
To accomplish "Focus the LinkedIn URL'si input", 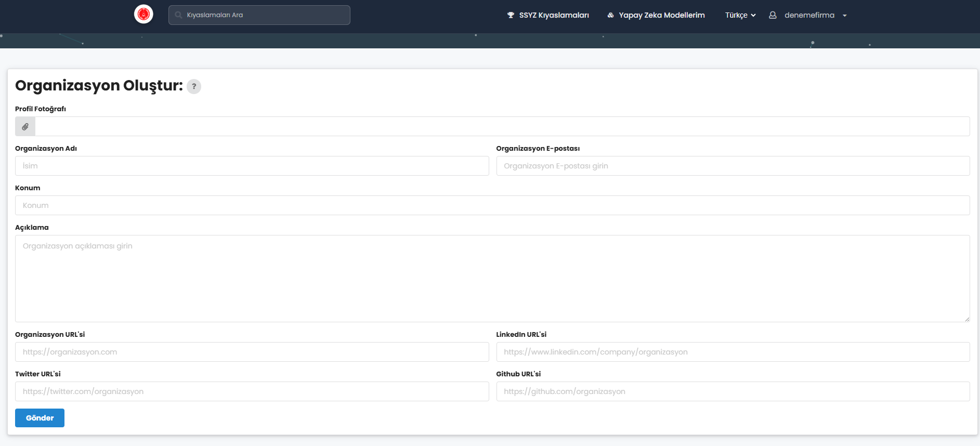I will [733, 352].
